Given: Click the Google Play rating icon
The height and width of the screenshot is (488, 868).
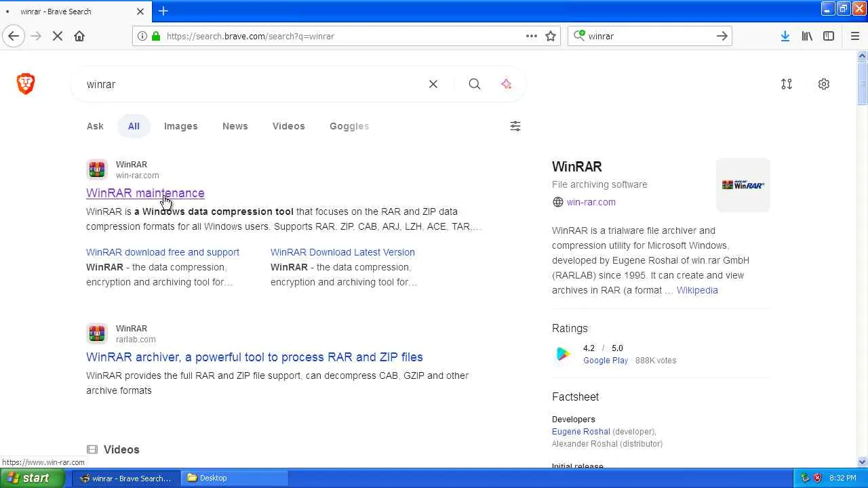Looking at the screenshot, I should [563, 354].
